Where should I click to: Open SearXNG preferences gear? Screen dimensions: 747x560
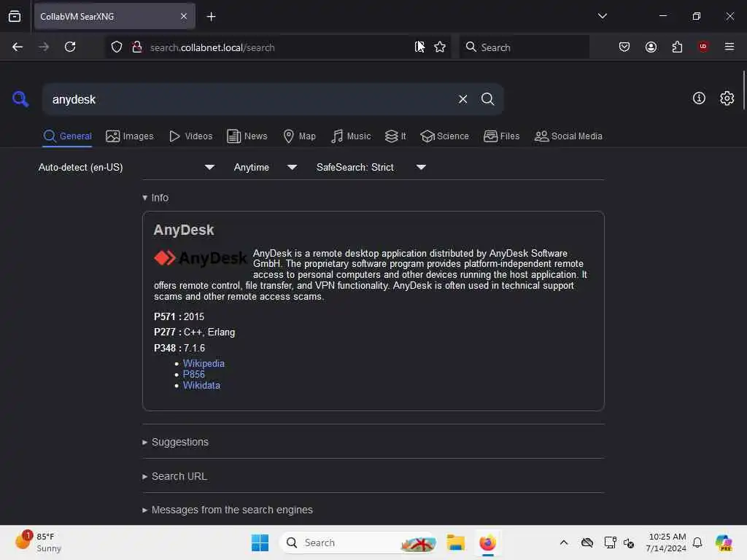pyautogui.click(x=727, y=98)
